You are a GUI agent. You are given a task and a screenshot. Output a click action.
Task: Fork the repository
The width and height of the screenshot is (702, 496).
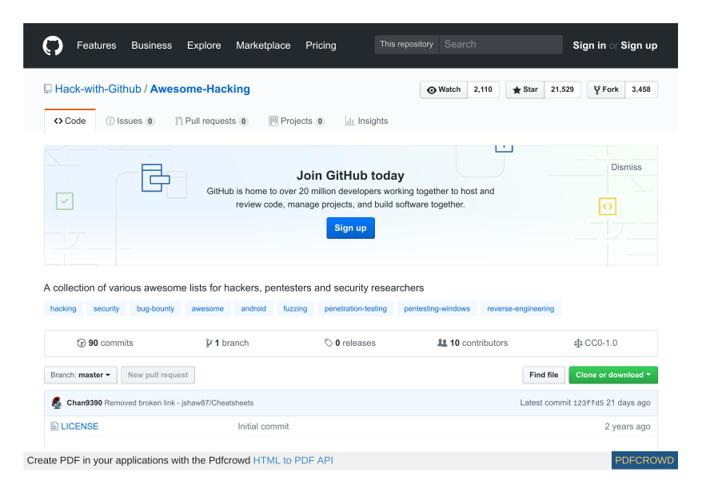606,90
